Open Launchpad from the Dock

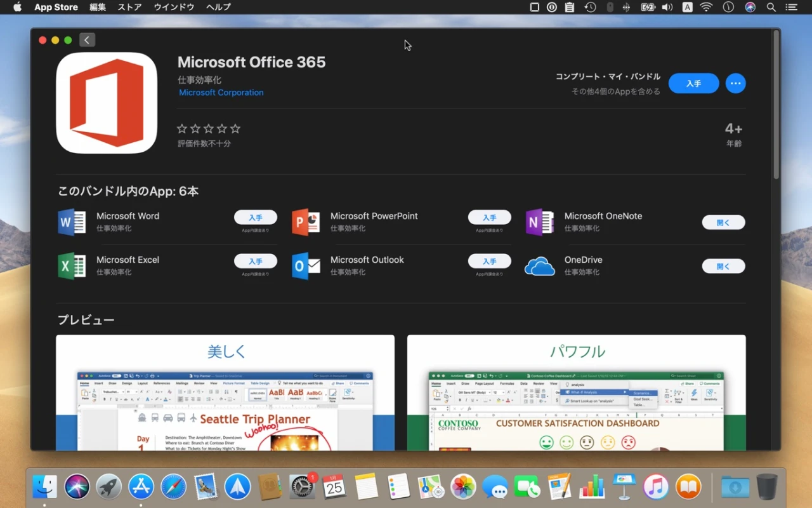[x=108, y=486]
